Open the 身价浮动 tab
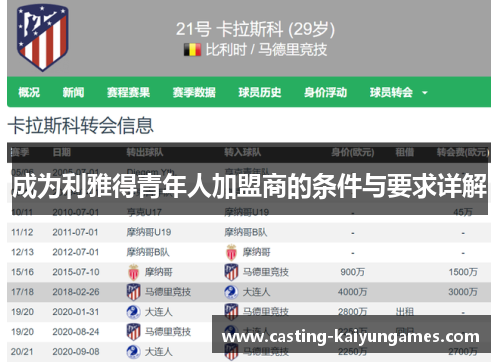The width and height of the screenshot is (500, 362). point(325,92)
